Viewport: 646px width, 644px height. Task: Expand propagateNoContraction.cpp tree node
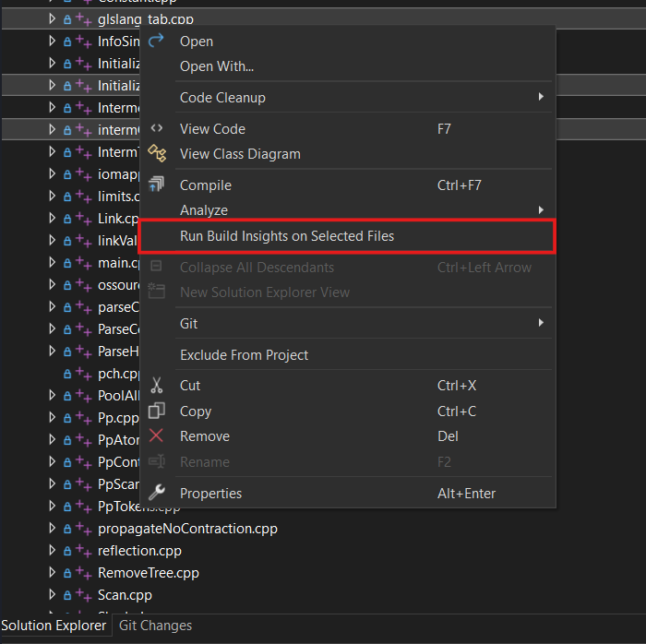(x=53, y=529)
